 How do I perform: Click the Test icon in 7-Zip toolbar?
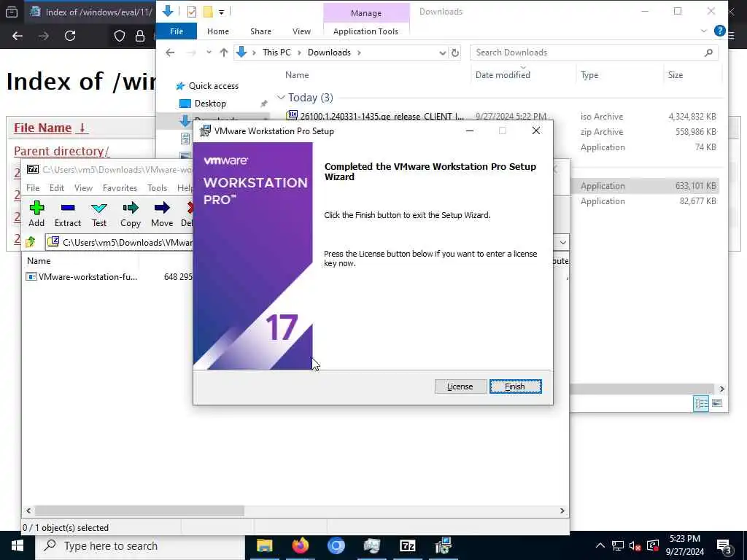coord(99,214)
